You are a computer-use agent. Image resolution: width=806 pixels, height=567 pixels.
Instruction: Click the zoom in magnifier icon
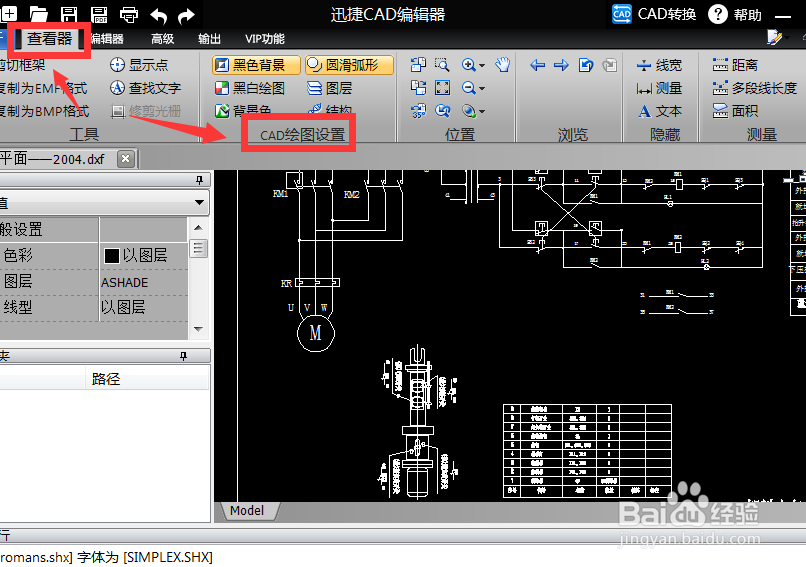[x=468, y=65]
